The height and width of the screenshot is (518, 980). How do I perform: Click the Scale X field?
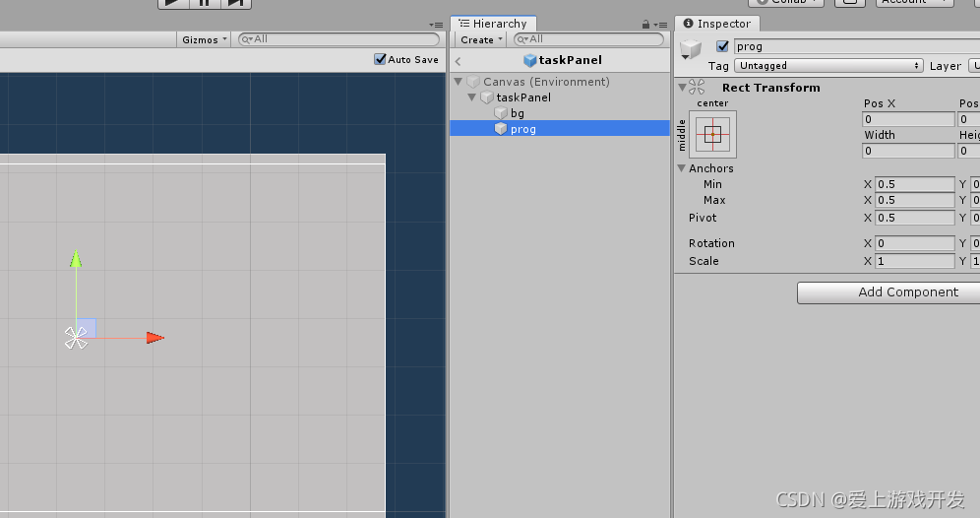[x=915, y=261]
